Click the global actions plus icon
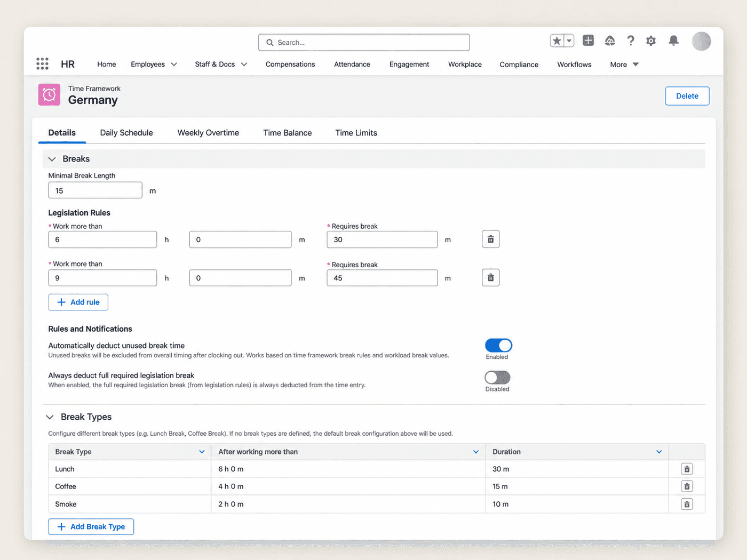Viewport: 747px width, 560px height. 588,41
